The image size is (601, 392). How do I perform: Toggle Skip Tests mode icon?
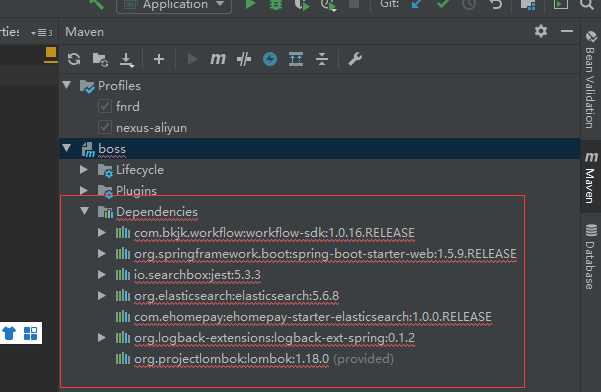coord(244,59)
